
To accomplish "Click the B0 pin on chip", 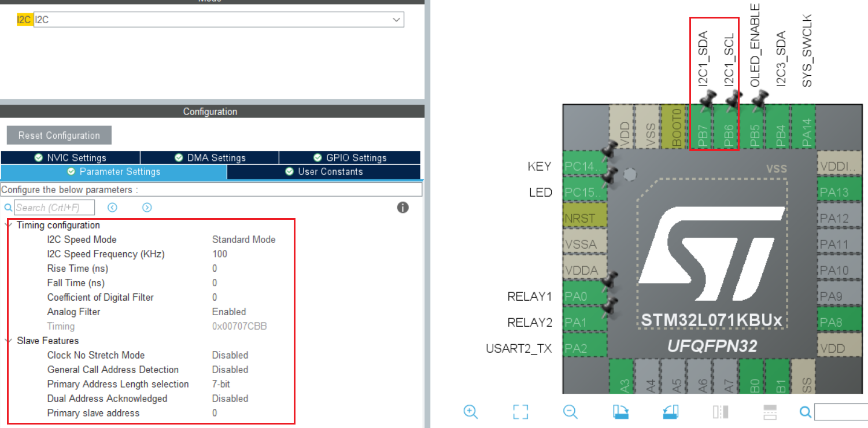I will pos(752,377).
